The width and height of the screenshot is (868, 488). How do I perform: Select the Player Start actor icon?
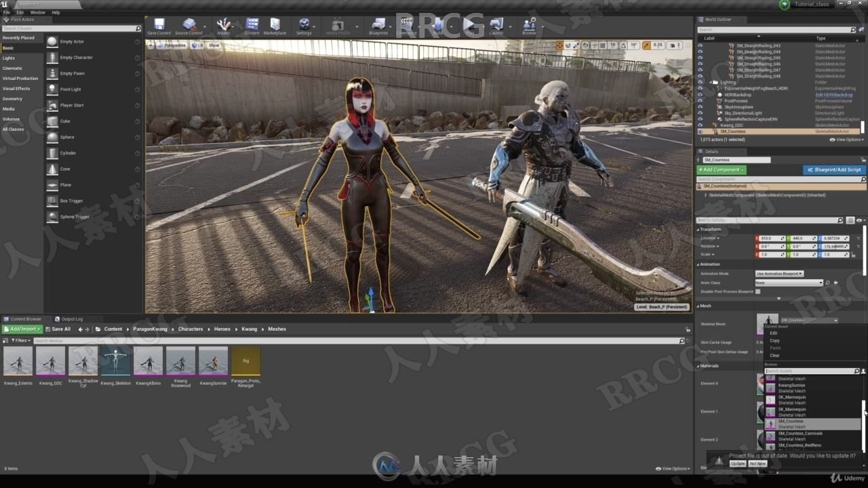[52, 105]
